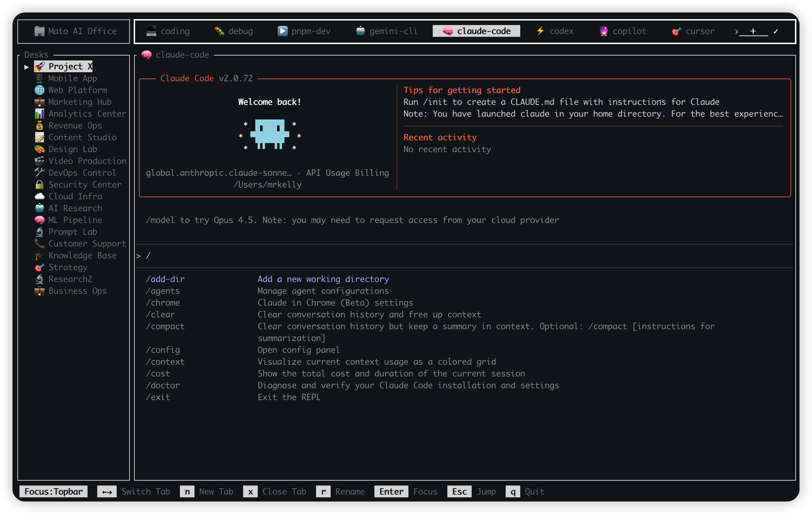The width and height of the screenshot is (812, 514).
Task: Click the microscope icon for Prompt Lab desk
Action: [40, 232]
